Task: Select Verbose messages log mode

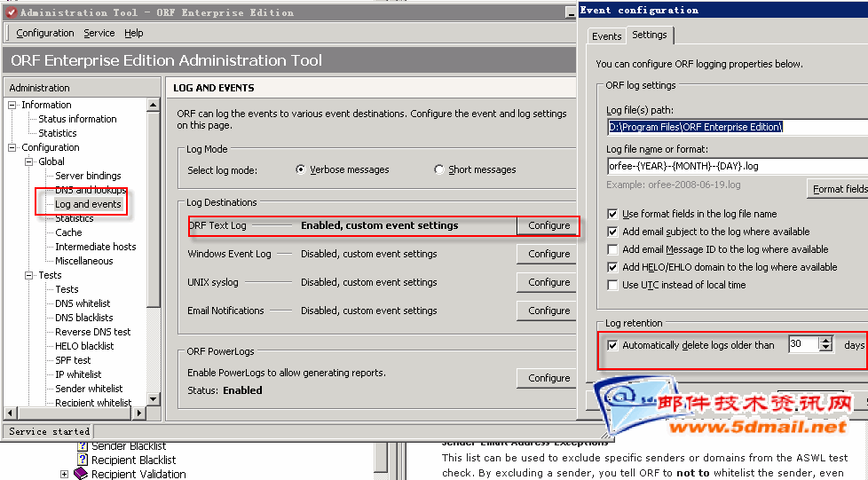Action: click(x=301, y=169)
